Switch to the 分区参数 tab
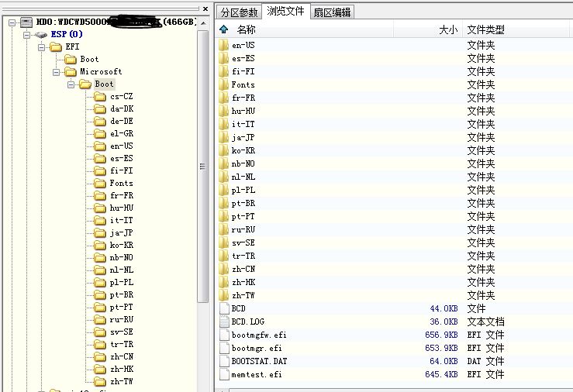The width and height of the screenshot is (573, 392). tap(240, 12)
